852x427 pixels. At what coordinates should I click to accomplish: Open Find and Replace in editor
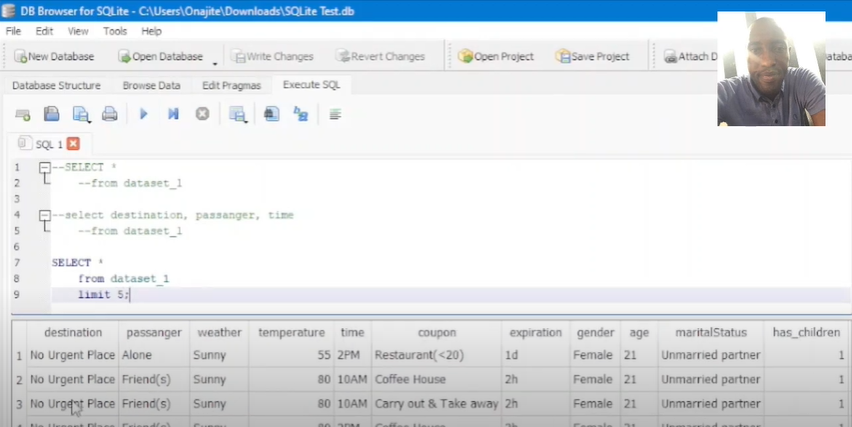pos(300,114)
